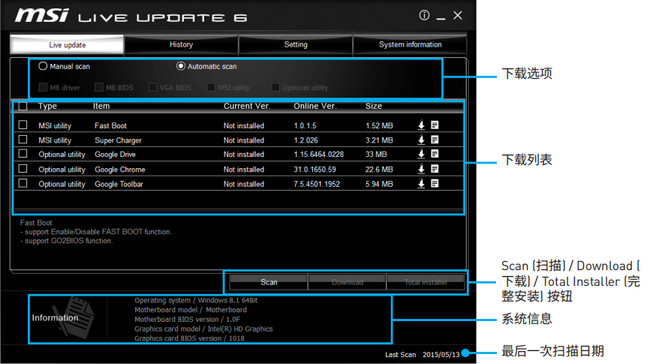Download Google Toolbar via arrow icon
The image size is (650, 364).
tap(421, 184)
